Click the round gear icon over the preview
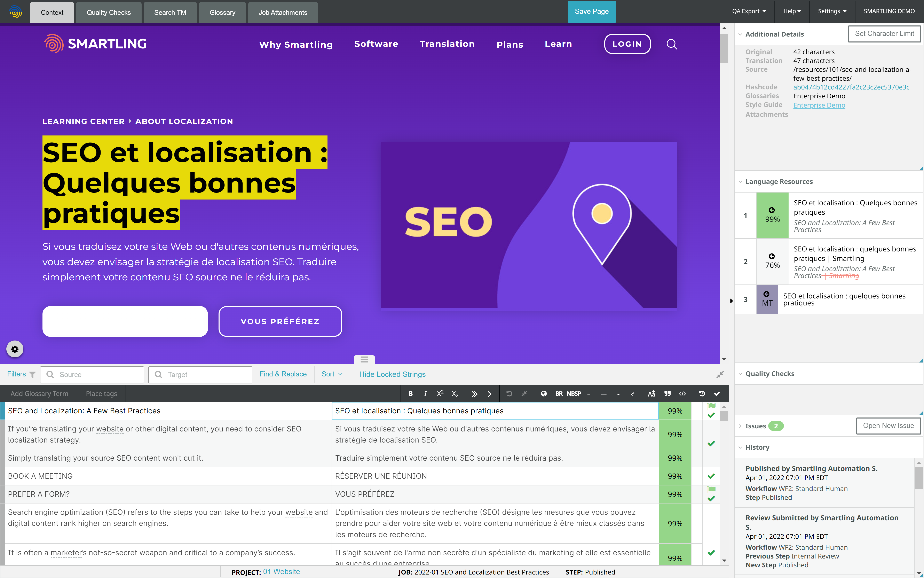 pos(15,349)
